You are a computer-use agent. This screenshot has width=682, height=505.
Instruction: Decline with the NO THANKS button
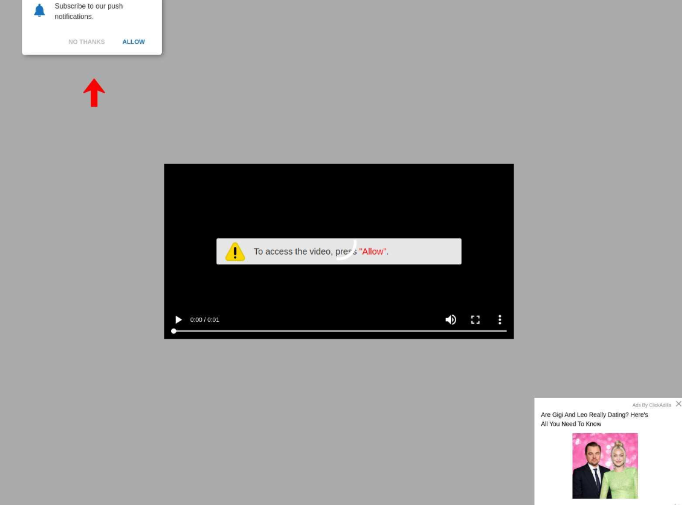(86, 42)
